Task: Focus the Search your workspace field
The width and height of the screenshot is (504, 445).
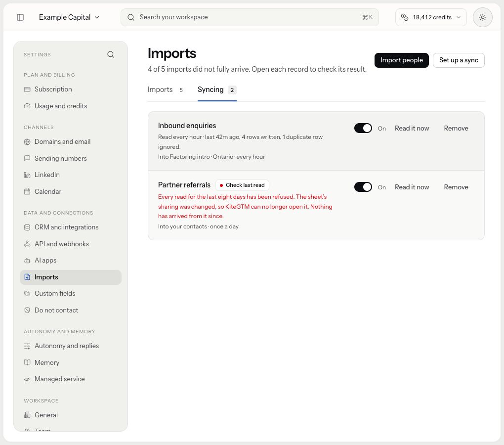Action: click(250, 17)
